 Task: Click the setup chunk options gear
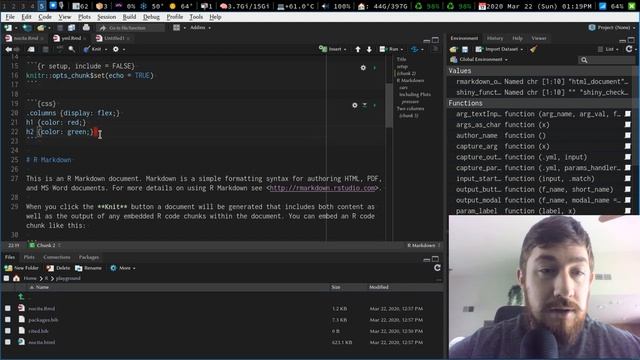[363, 68]
